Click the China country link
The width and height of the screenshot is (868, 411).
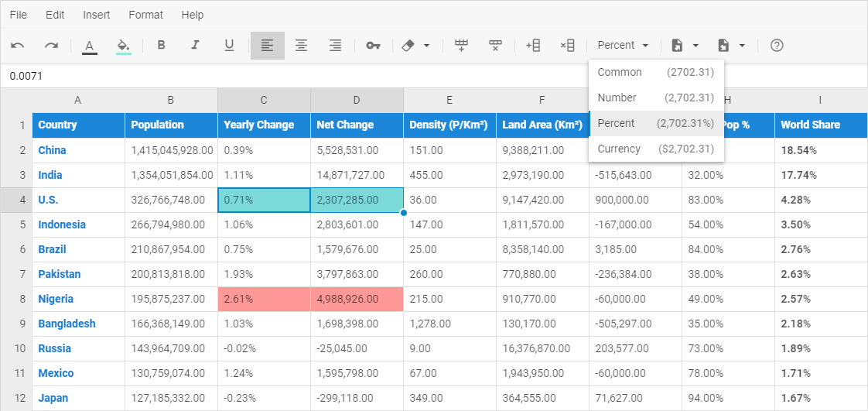pyautogui.click(x=52, y=150)
